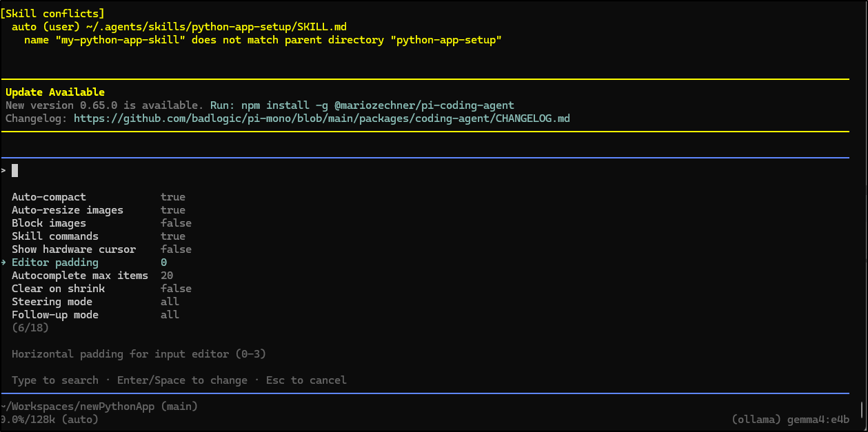Screen dimensions: 868x432
Task: Cycle the Follow-up mode all value
Action: click(170, 315)
